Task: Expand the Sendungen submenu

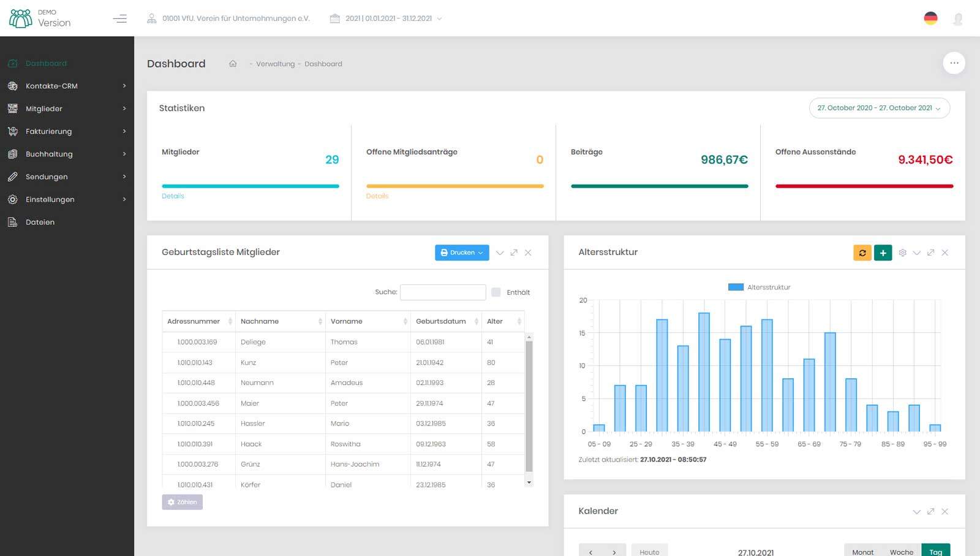Action: click(x=124, y=177)
